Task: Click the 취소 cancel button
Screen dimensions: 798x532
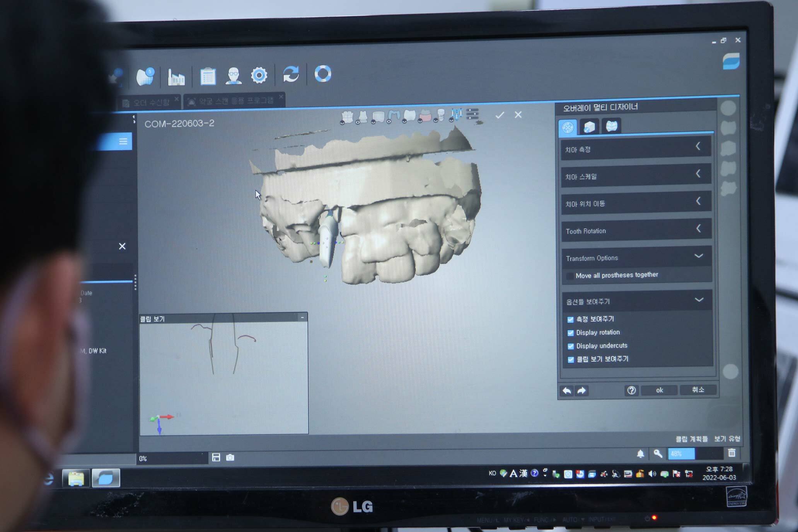Action: [x=698, y=389]
